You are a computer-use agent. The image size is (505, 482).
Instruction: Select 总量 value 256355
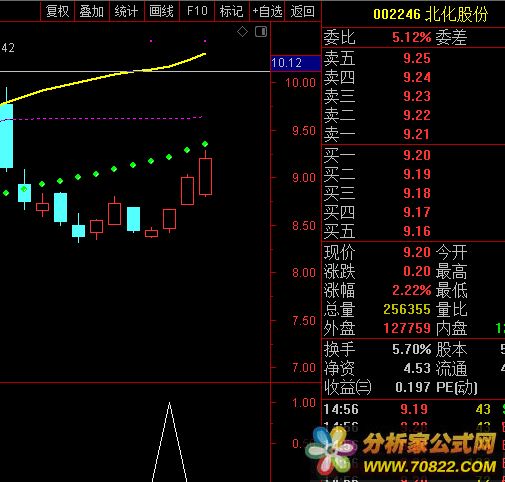407,309
